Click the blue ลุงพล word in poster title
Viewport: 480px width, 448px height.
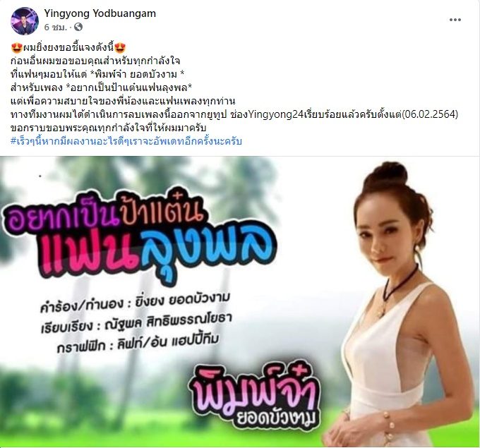(x=208, y=252)
